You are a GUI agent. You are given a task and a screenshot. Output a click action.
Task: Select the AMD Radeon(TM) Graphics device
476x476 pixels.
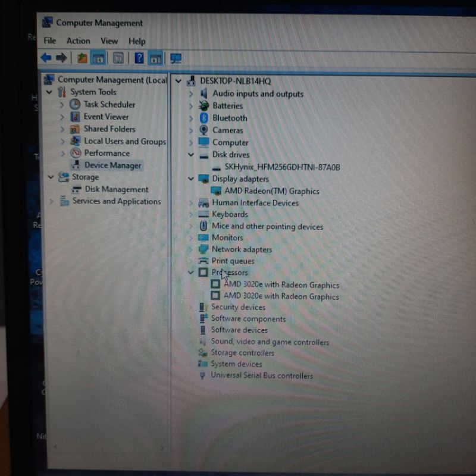tap(271, 191)
